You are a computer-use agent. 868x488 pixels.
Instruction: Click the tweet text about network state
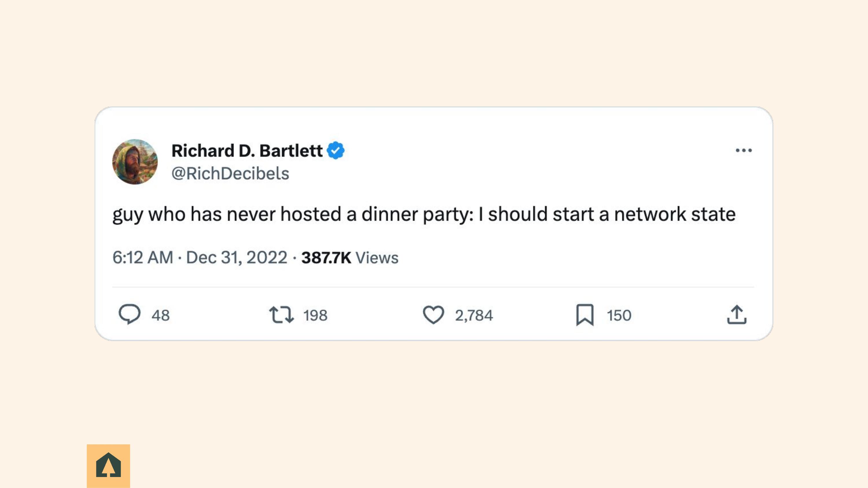(x=424, y=214)
